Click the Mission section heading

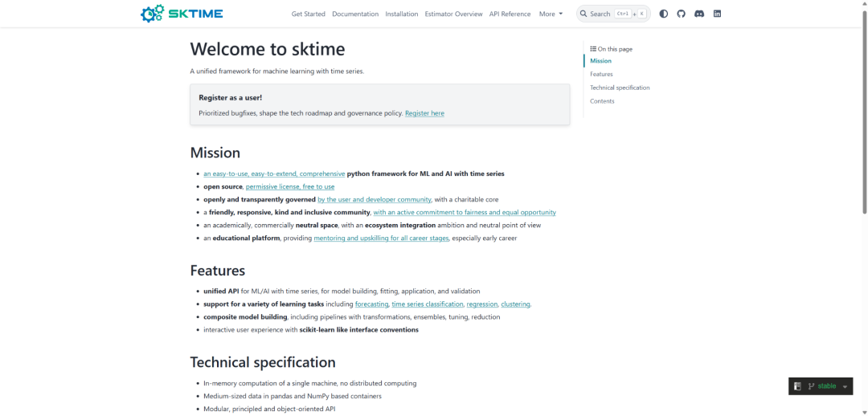215,153
